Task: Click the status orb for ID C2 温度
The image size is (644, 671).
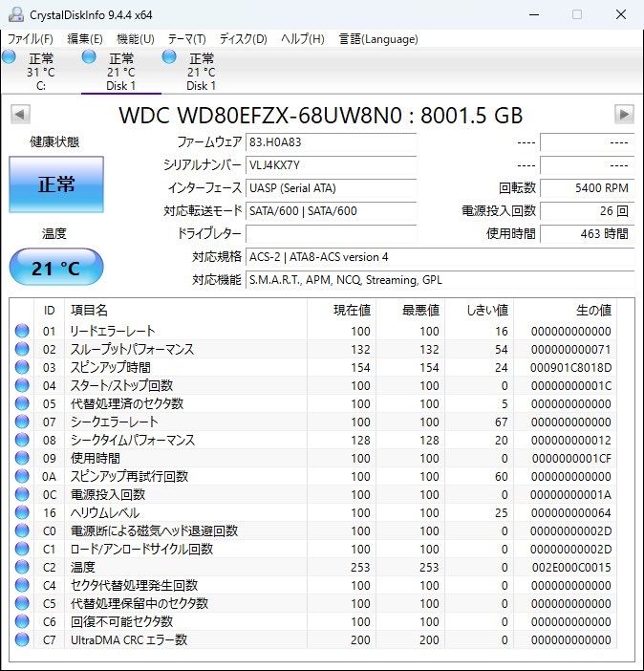Action: [22, 567]
